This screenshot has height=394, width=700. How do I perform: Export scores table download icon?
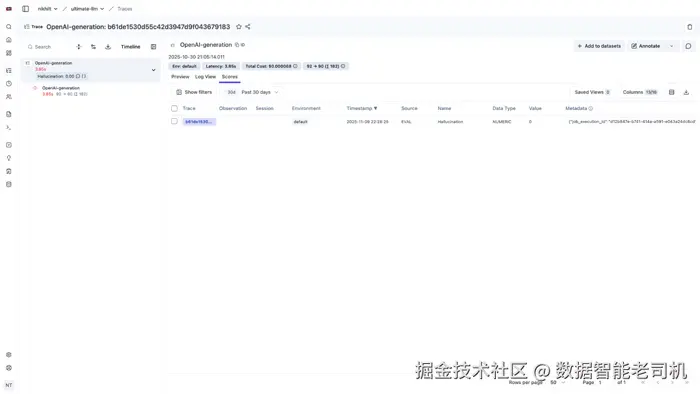686,92
